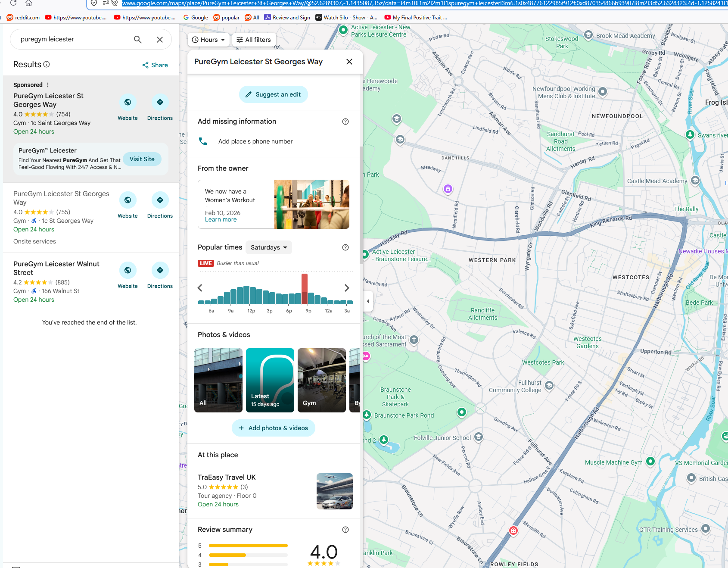Image resolution: width=728 pixels, height=568 pixels.
Task: Click Learn more link in owner post
Action: pyautogui.click(x=221, y=220)
